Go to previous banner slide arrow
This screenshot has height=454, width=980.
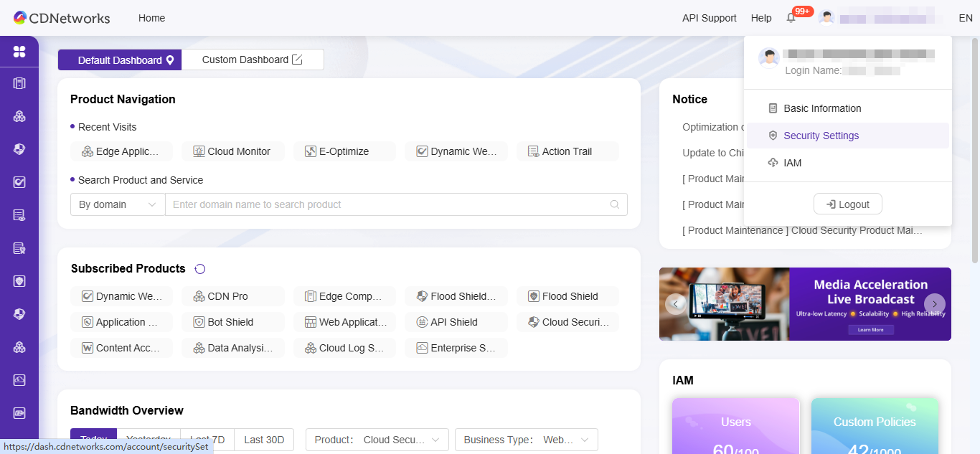point(675,304)
